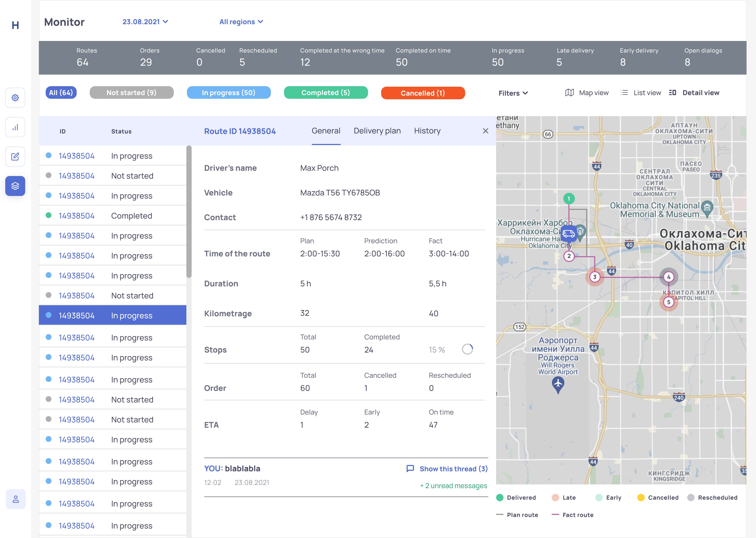Click the edit pencil sidebar icon

click(15, 157)
